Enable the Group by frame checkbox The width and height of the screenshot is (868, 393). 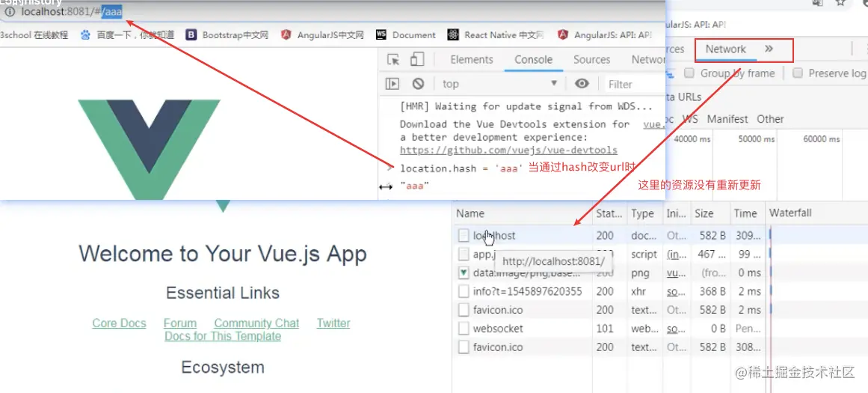coord(689,73)
